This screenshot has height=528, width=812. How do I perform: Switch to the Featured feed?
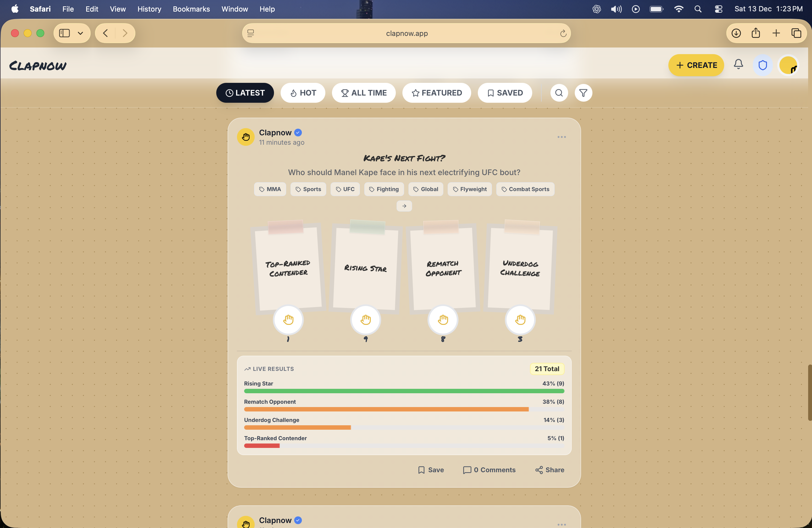(437, 93)
